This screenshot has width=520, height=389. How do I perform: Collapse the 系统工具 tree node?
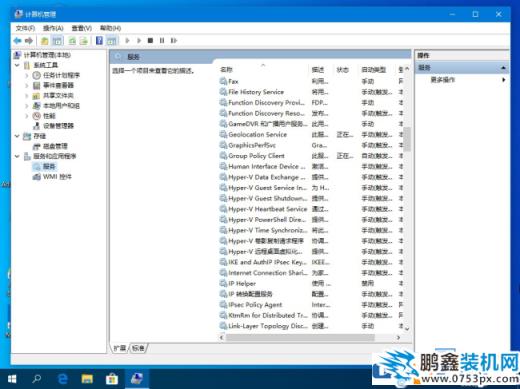(x=17, y=65)
